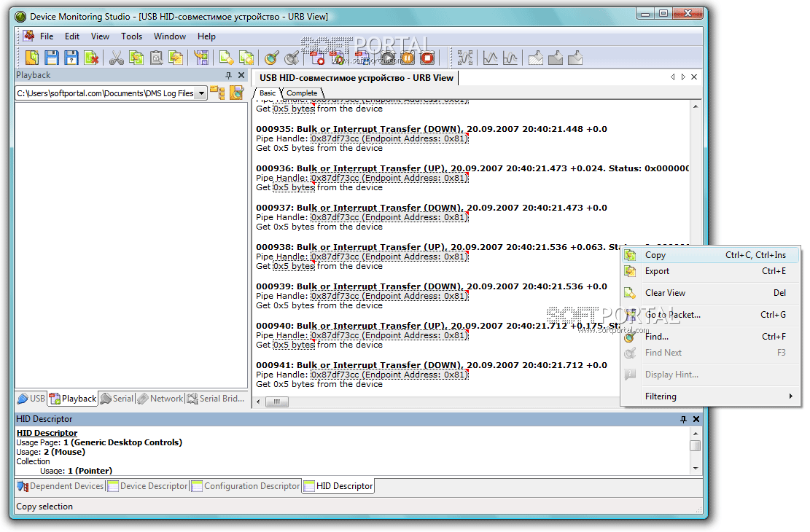Click the first gray export arrow icon

coord(536,58)
